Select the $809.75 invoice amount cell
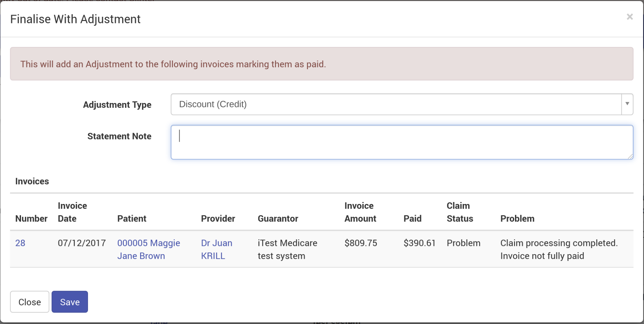The width and height of the screenshot is (644, 324). pos(360,243)
